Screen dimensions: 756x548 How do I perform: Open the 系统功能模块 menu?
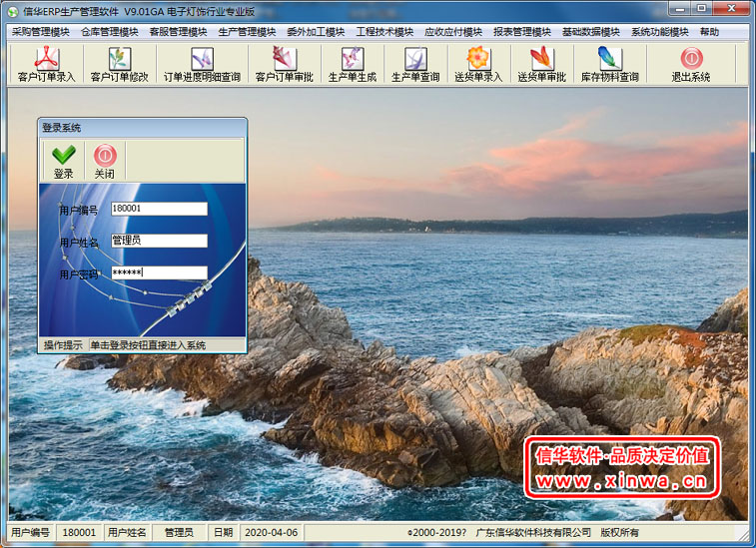(660, 32)
